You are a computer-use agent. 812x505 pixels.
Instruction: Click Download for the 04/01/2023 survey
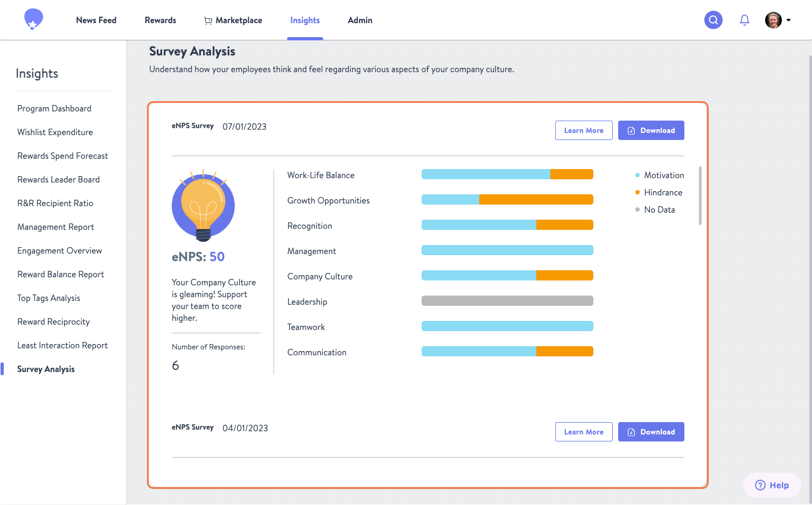[651, 432]
